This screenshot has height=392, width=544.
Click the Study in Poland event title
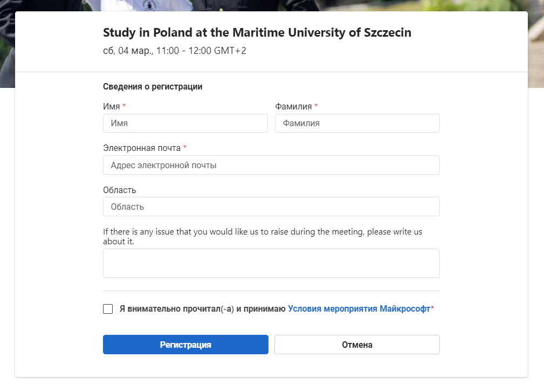click(257, 32)
